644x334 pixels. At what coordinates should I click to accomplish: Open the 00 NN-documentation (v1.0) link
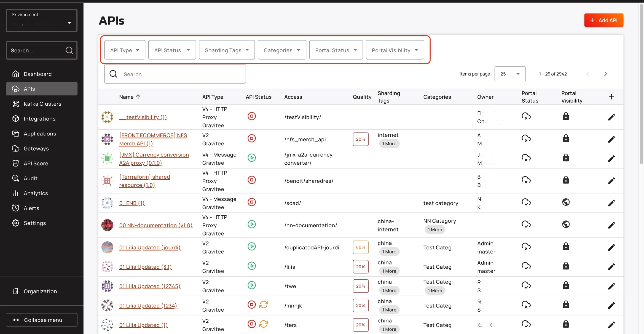click(156, 225)
